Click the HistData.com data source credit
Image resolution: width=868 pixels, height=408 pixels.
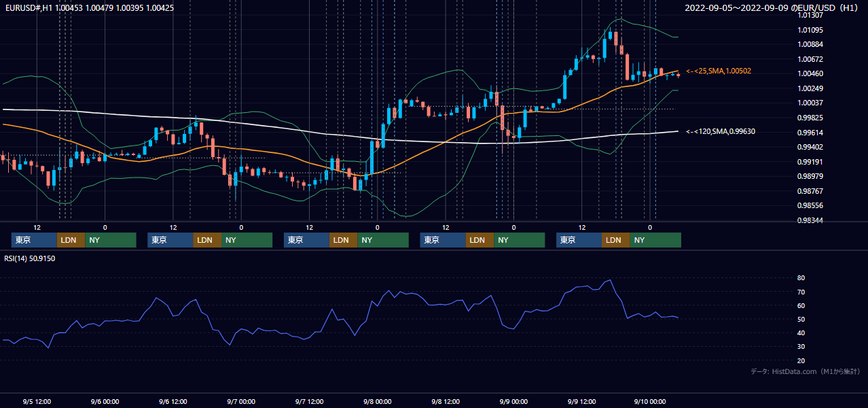(806, 371)
